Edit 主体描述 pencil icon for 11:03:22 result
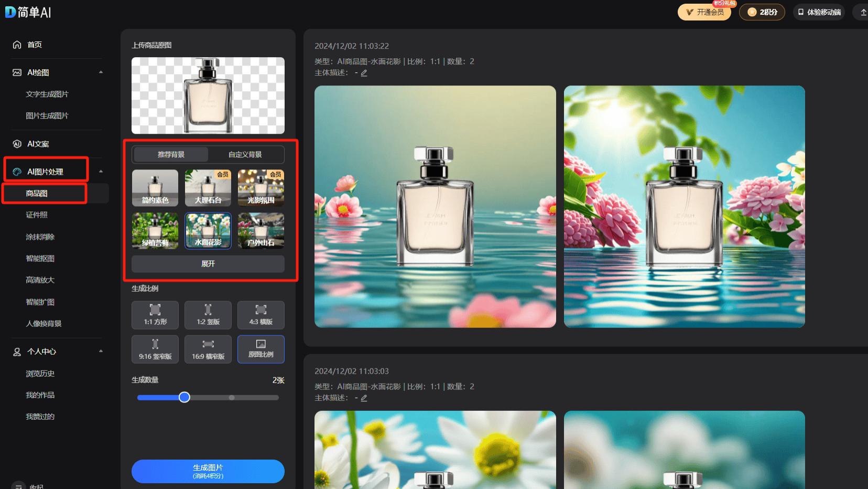Screen dimensions: 868x489 pyautogui.click(x=364, y=73)
